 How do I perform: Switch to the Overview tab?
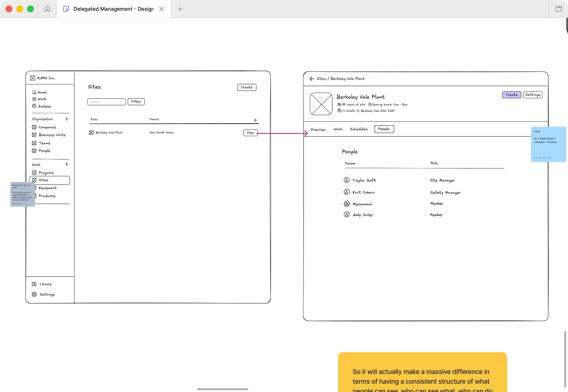tap(318, 129)
